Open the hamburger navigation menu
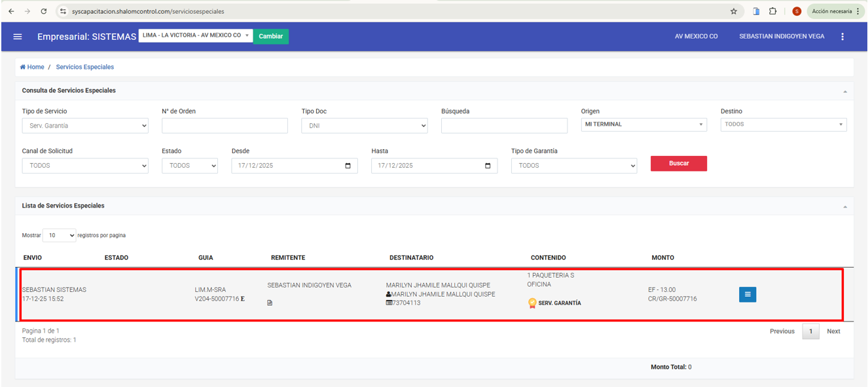Image resolution: width=868 pixels, height=387 pixels. tap(18, 37)
